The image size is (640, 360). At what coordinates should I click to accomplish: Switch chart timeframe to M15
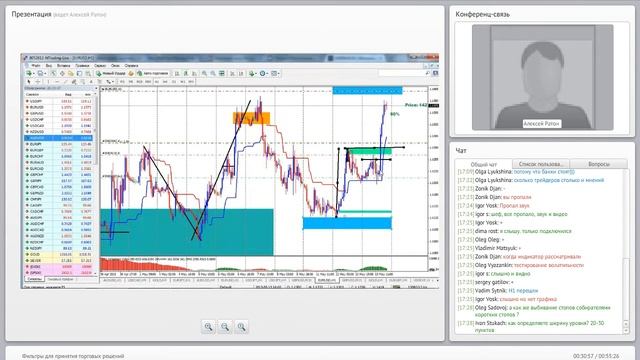tap(140, 82)
